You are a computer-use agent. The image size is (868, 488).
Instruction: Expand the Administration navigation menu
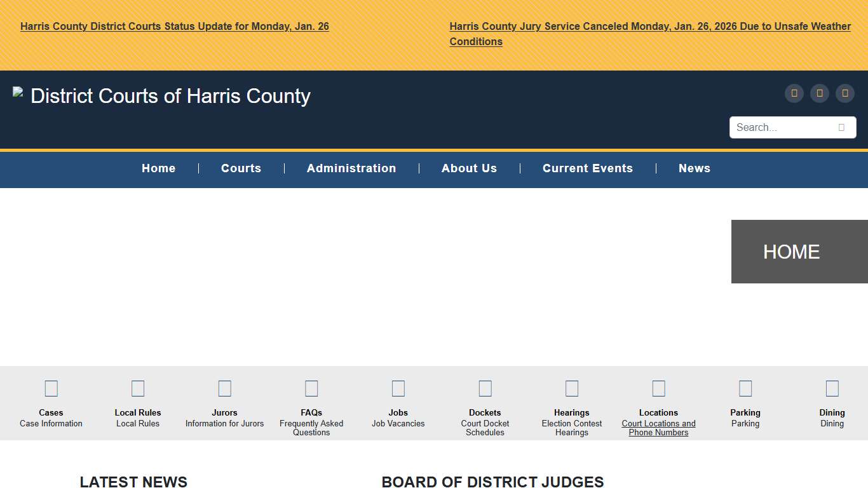(x=351, y=168)
